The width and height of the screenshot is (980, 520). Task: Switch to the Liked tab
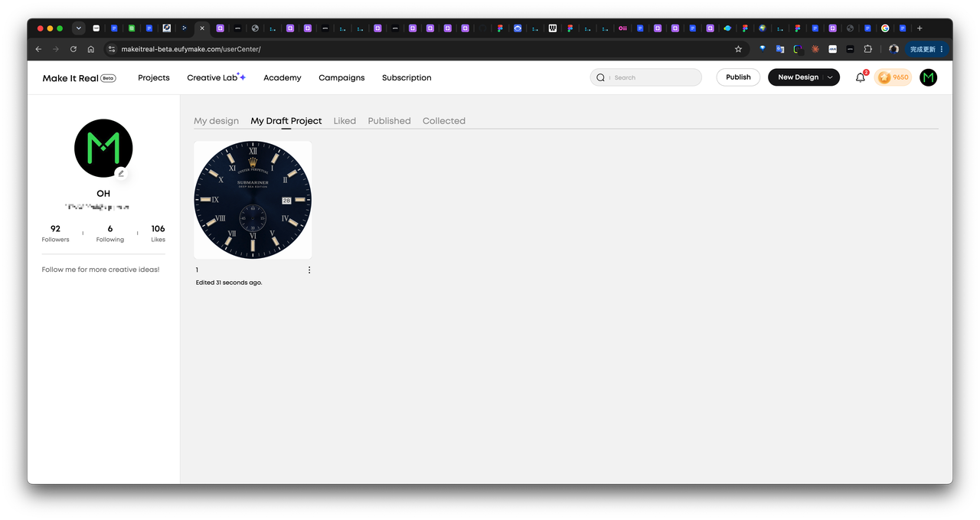(345, 121)
